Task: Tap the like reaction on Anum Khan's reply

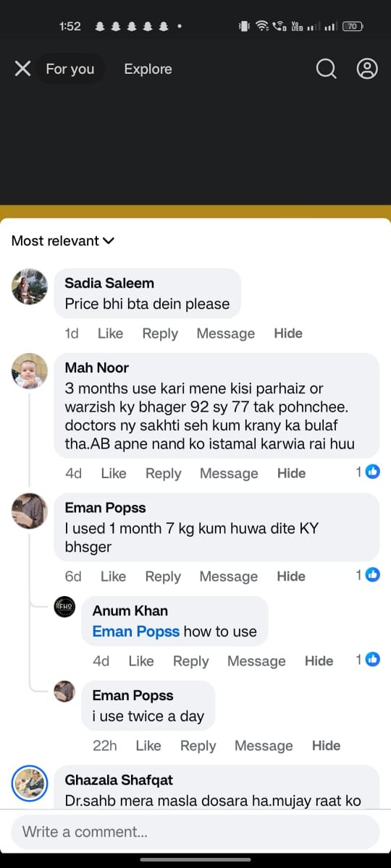Action: point(373,660)
